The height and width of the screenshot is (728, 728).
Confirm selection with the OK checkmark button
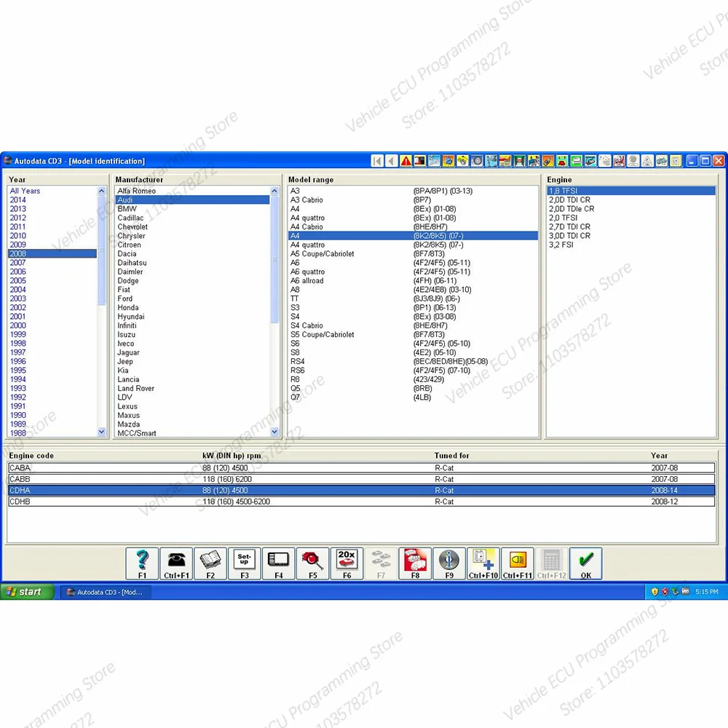coord(586,563)
